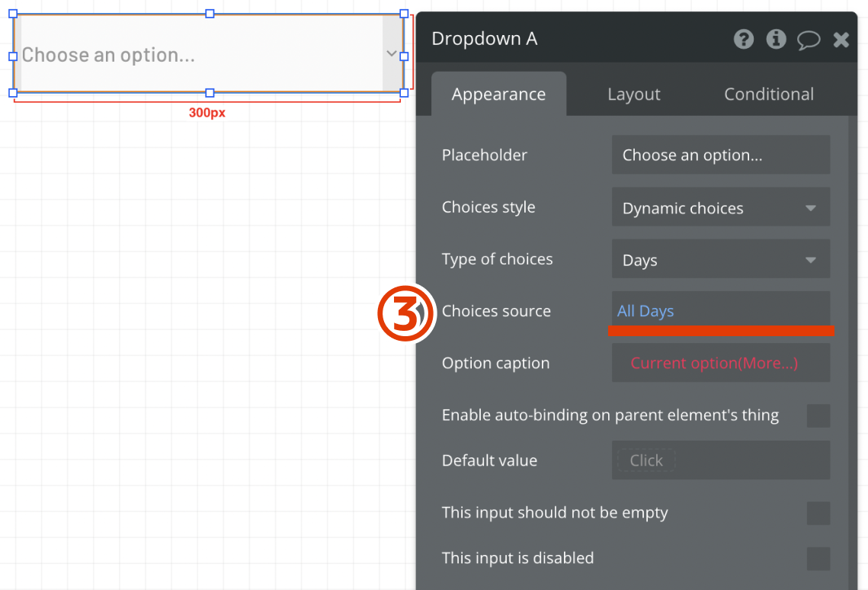868x590 pixels.
Task: Open the Conditional tab
Action: click(x=768, y=95)
